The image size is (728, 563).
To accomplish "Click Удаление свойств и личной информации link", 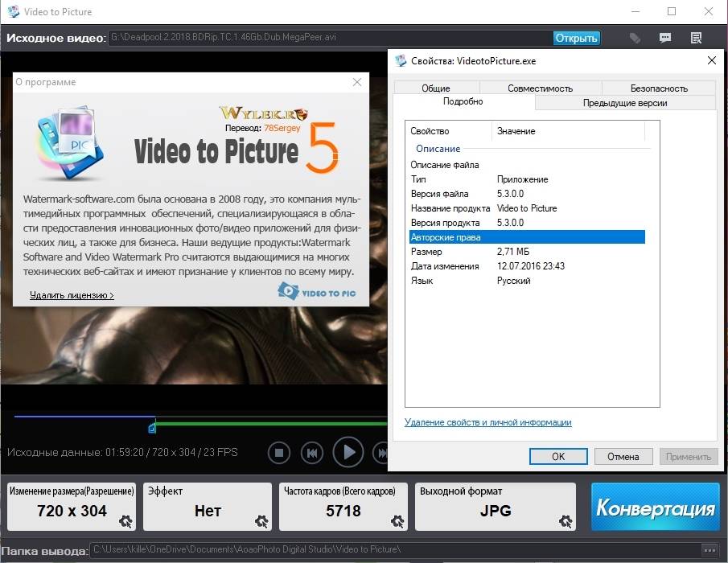I will (x=488, y=422).
